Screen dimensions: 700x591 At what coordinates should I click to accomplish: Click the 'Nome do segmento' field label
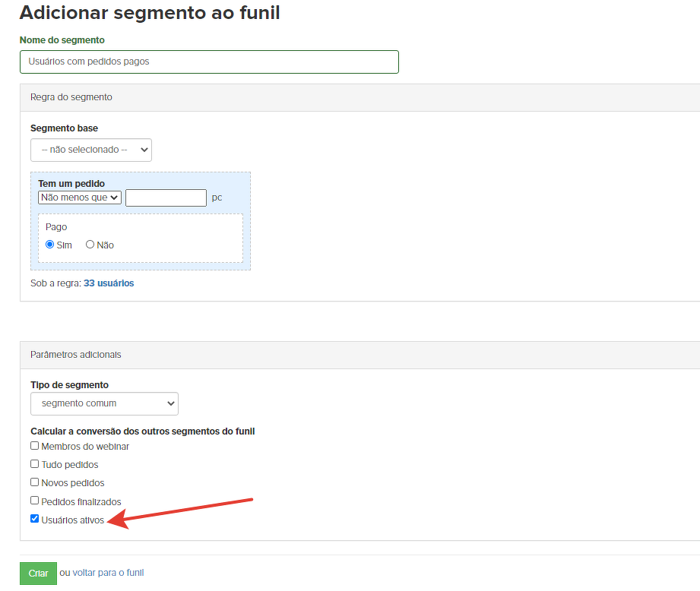coord(62,40)
